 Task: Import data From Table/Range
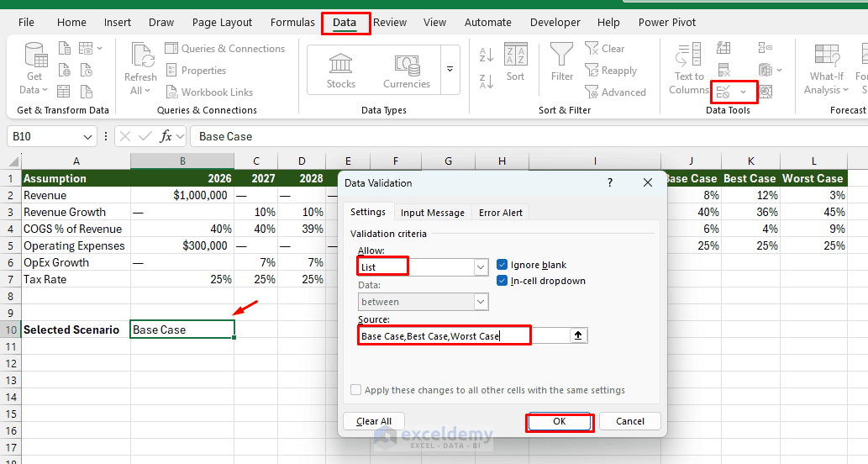tap(64, 92)
